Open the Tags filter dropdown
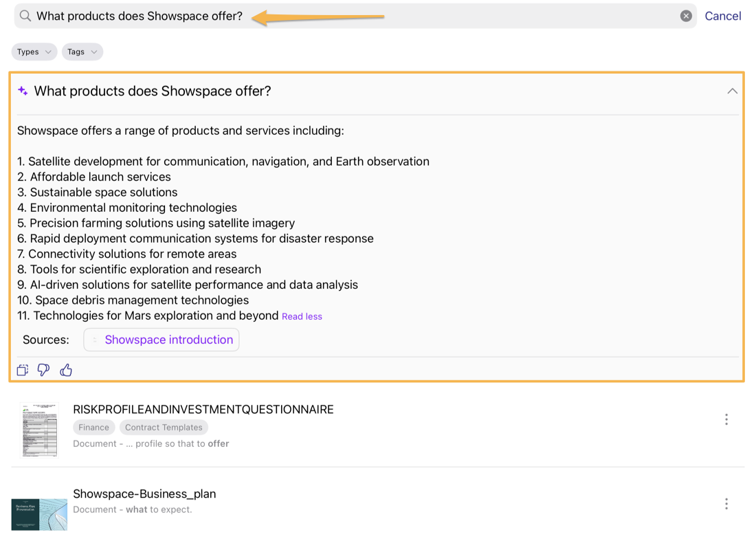The width and height of the screenshot is (756, 537). (82, 52)
